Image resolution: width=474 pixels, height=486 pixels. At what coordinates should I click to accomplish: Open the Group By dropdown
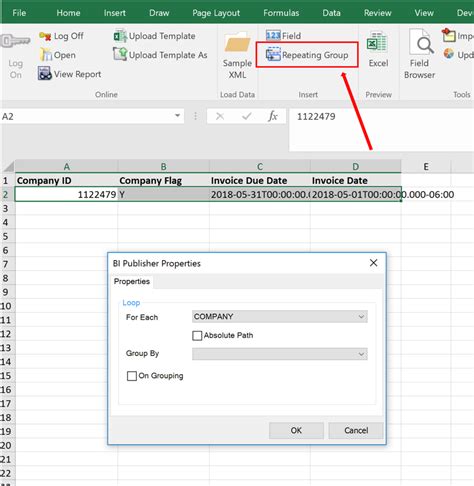(280, 354)
